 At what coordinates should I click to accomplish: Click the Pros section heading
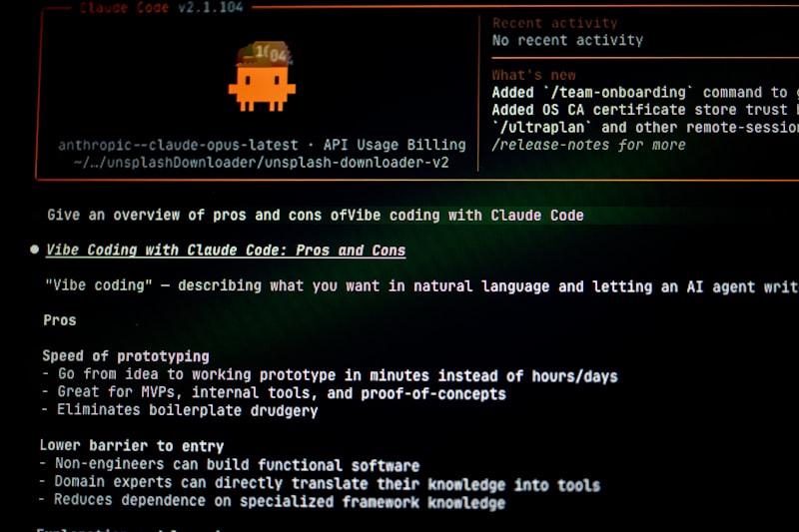pos(60,320)
